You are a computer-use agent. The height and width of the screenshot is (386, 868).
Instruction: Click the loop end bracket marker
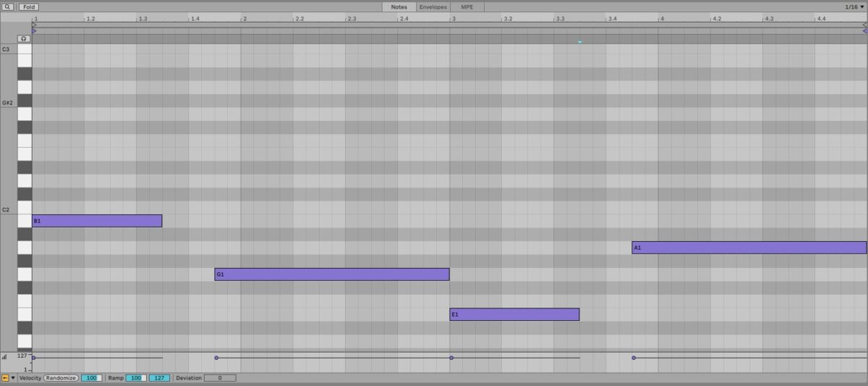pos(864,24)
